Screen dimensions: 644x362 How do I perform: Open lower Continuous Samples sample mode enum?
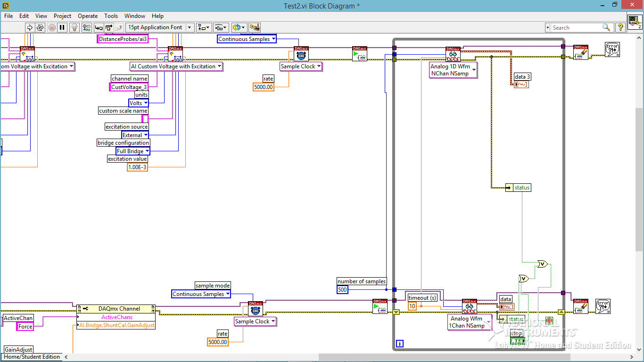pyautogui.click(x=201, y=294)
